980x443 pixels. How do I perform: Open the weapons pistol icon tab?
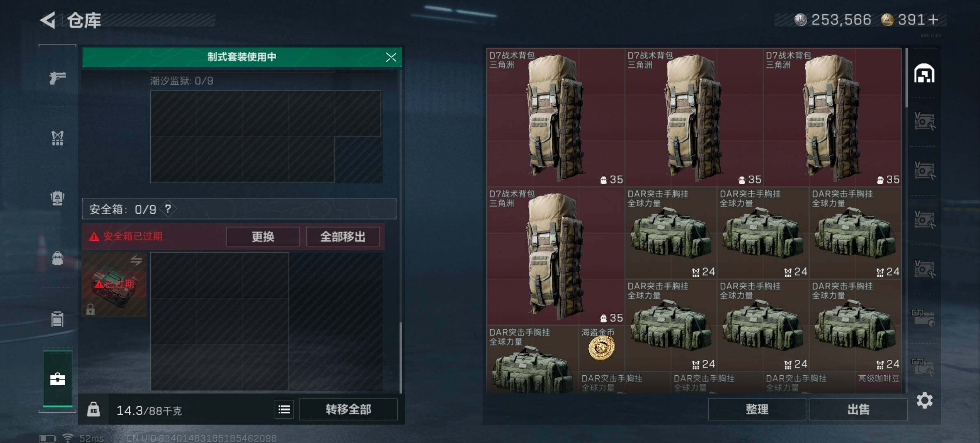coord(57,78)
